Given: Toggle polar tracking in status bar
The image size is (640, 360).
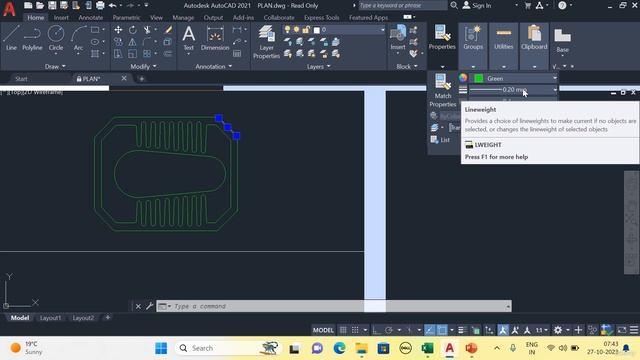Looking at the screenshot, I should coord(389,330).
